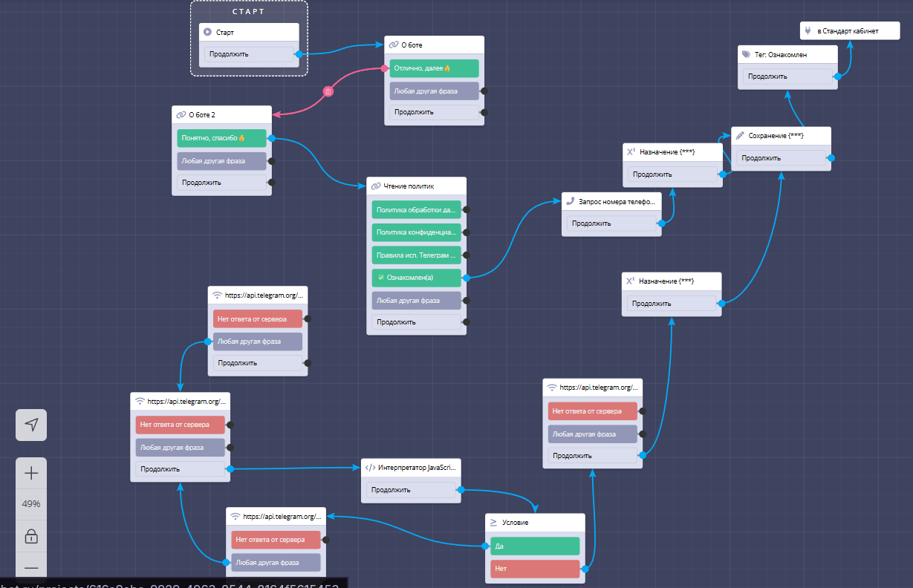Viewport: 913px width, 588px height.
Task: Click the pink trash icon on the connection
Action: [328, 91]
